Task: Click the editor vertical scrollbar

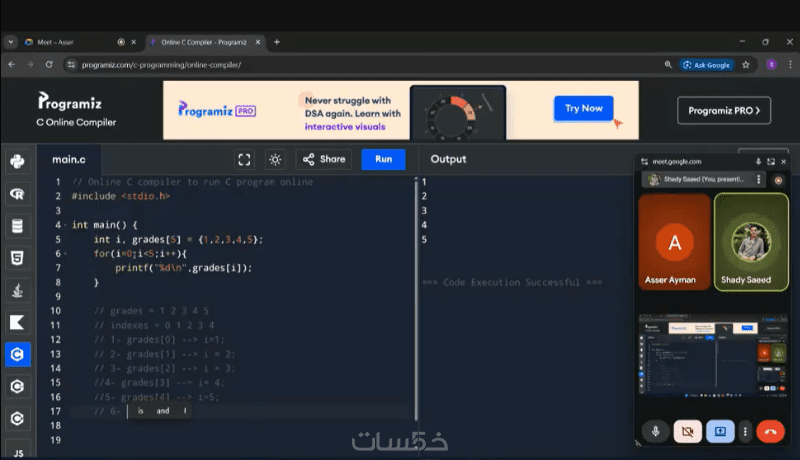Action: tap(416, 298)
